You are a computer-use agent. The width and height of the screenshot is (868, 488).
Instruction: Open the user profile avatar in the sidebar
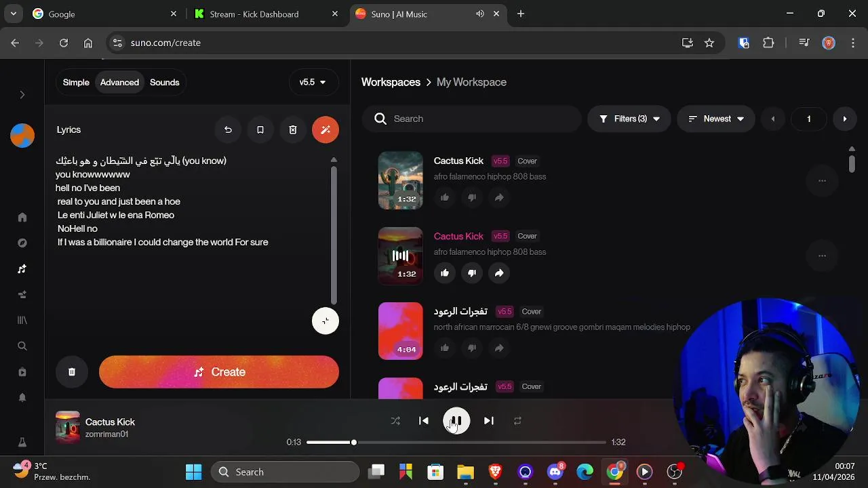(22, 136)
